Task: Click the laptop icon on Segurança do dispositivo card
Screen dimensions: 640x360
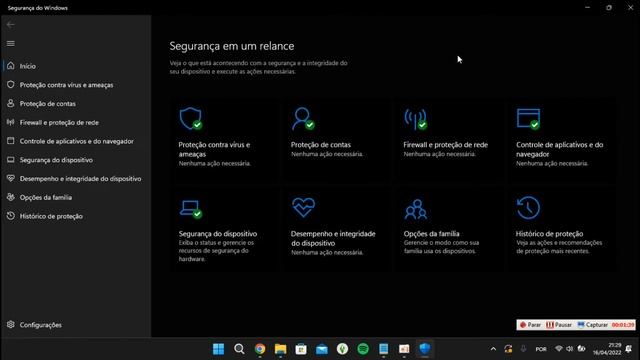Action: click(x=191, y=209)
